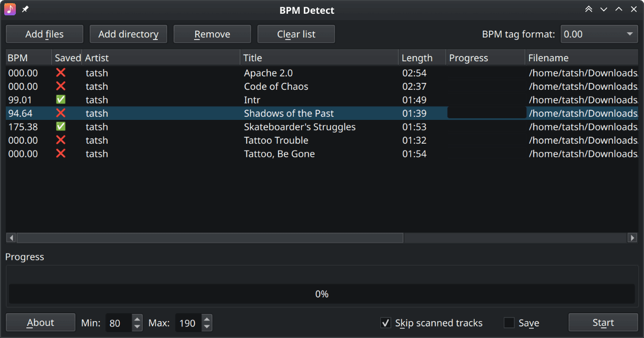
Task: Click filename cell of Intr row
Action: 583,100
